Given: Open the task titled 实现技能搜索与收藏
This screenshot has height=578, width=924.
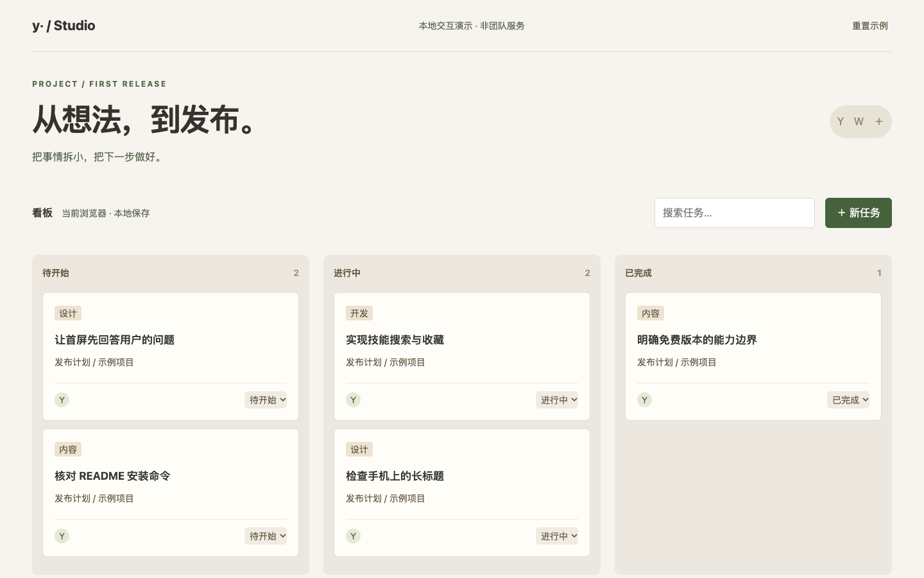Looking at the screenshot, I should tap(395, 340).
